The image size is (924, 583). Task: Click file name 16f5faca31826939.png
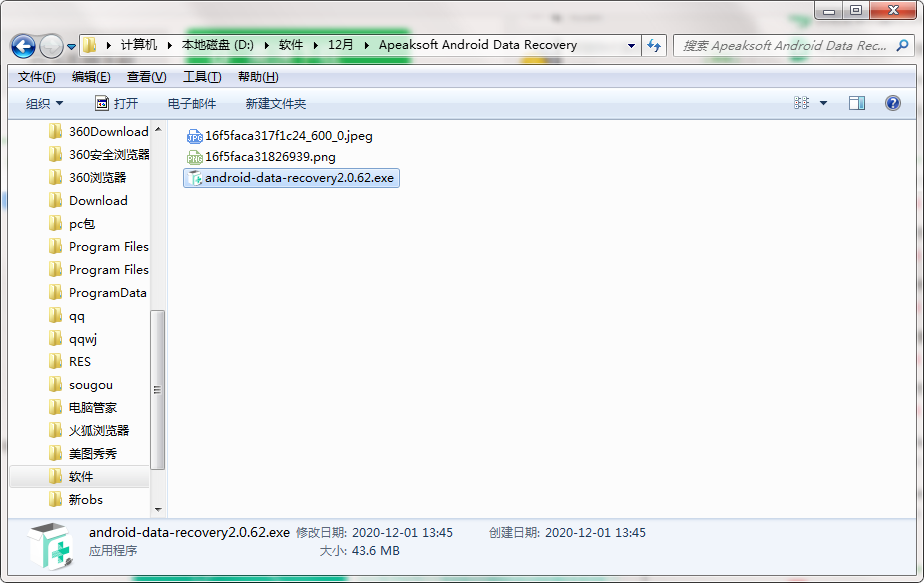(270, 157)
